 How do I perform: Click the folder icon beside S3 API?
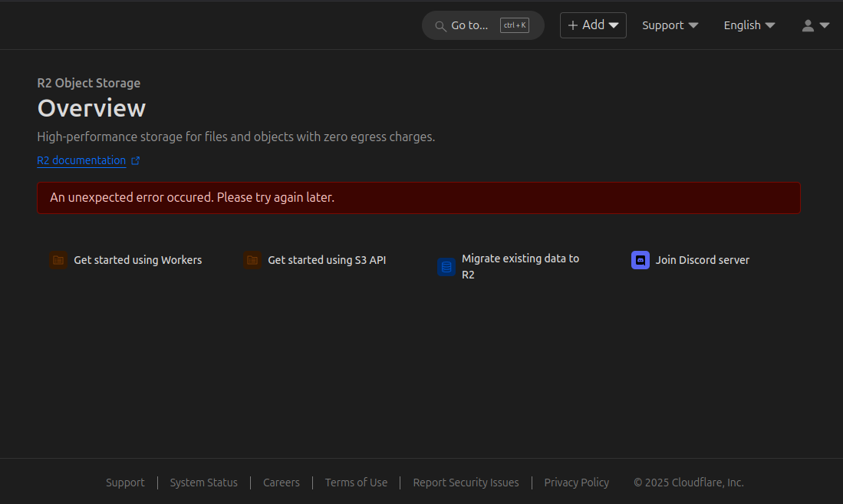click(x=252, y=260)
